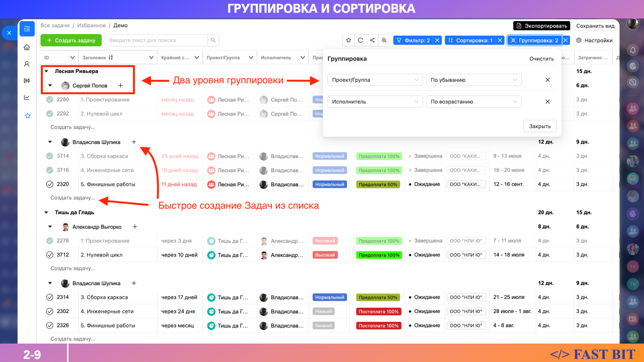
Task: Go to Все задачи breadcrumb
Action: coord(55,25)
